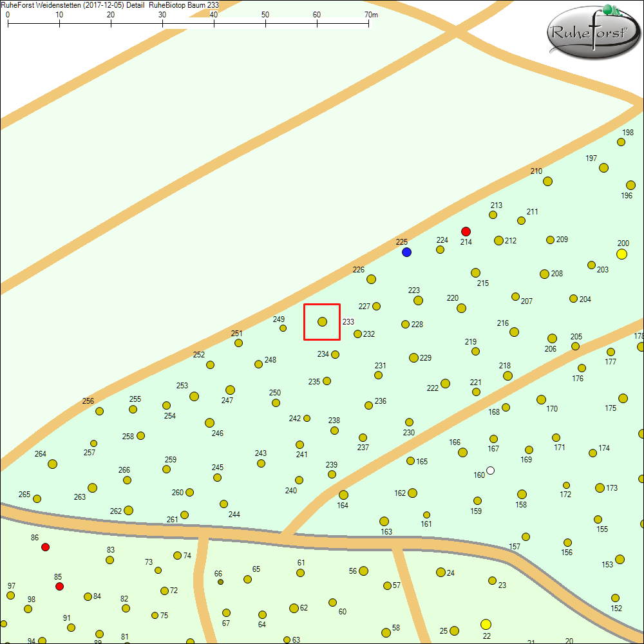This screenshot has height=644, width=644.
Task: Click the red tree marker 85
Action: click(59, 587)
